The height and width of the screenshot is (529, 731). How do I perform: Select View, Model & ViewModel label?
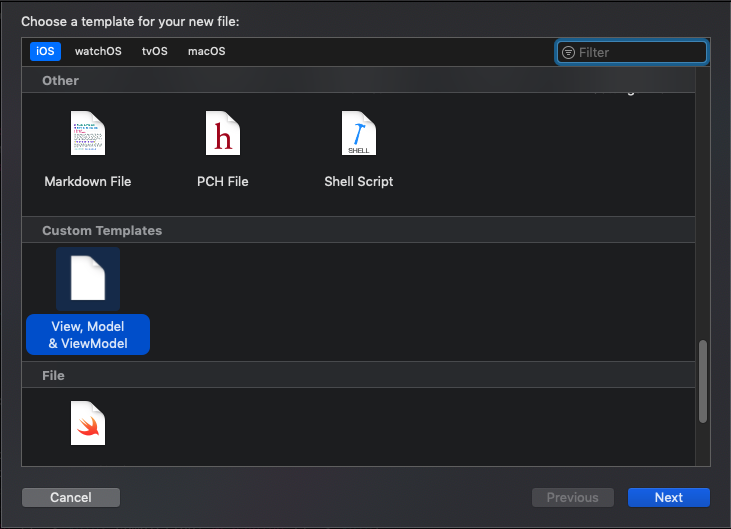coord(88,335)
